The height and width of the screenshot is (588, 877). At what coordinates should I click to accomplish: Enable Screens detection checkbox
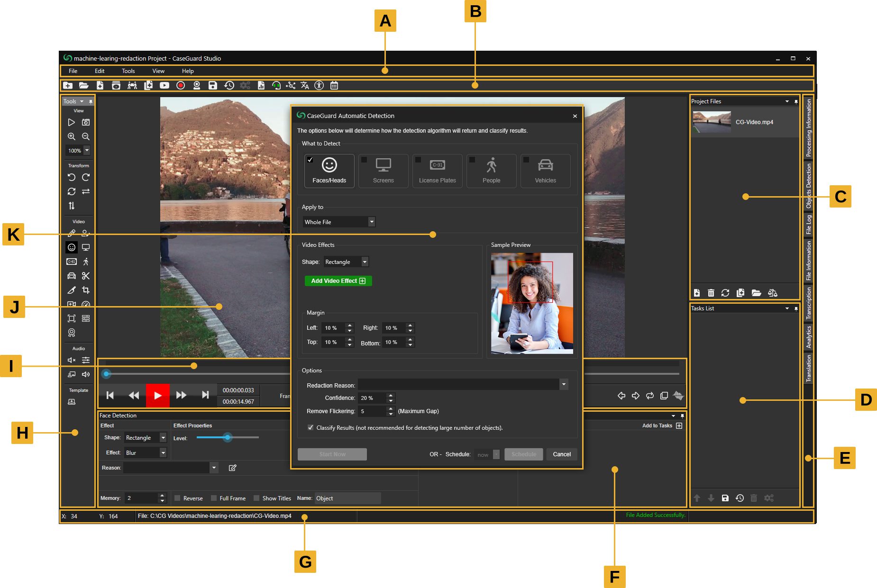click(364, 160)
